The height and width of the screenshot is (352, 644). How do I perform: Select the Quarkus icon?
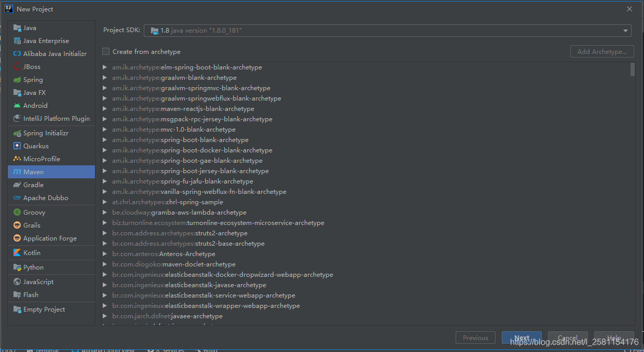tap(17, 146)
